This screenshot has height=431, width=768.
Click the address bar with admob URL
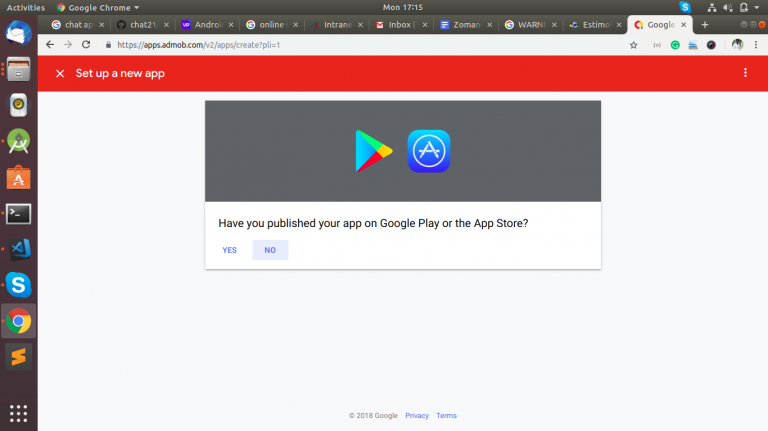tap(362, 45)
